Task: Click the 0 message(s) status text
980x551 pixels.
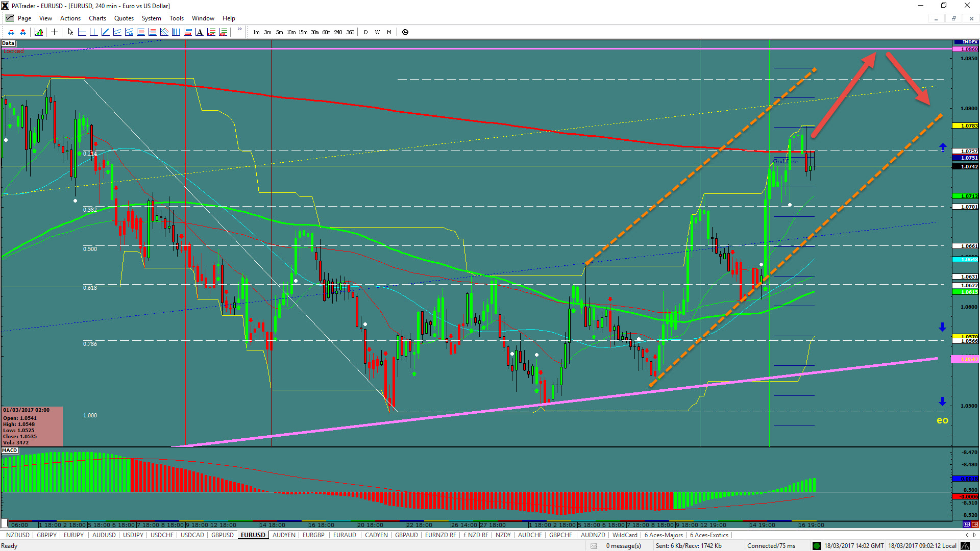Action: pyautogui.click(x=623, y=546)
